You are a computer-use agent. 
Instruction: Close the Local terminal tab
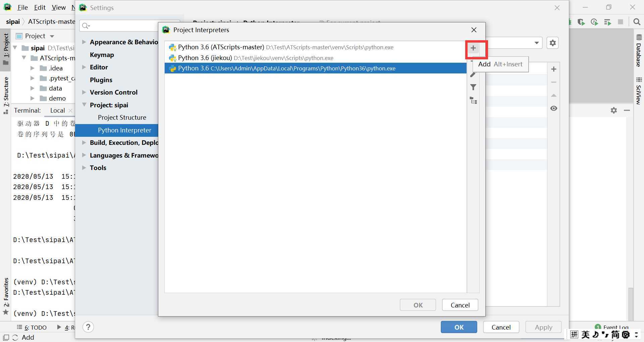pos(70,110)
